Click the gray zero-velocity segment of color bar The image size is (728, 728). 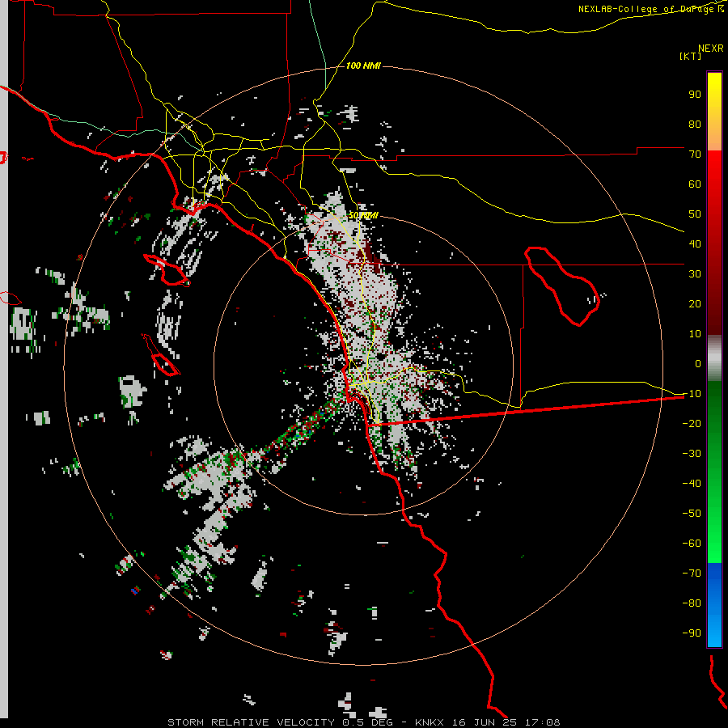[x=714, y=358]
